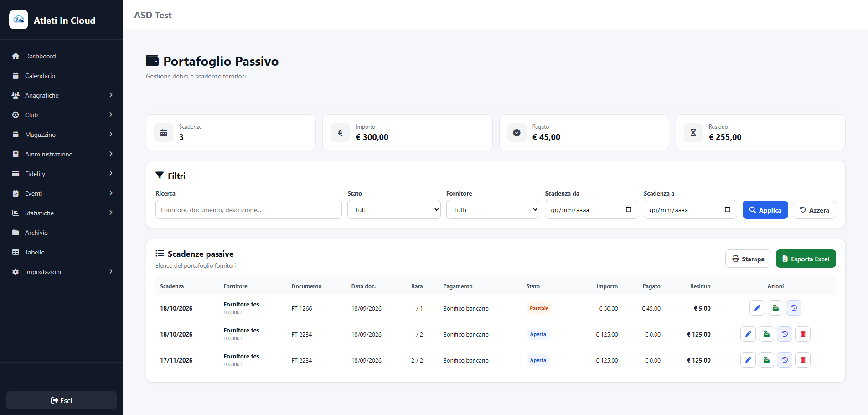
Task: Open the Stato filter dropdown
Action: pos(394,210)
